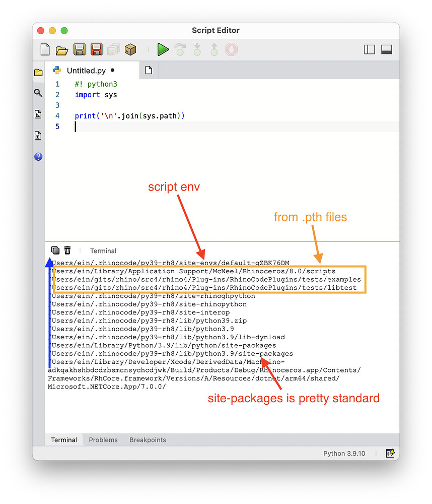Viewport: 432px width, 504px height.
Task: Copy the terminal output
Action: tap(55, 250)
